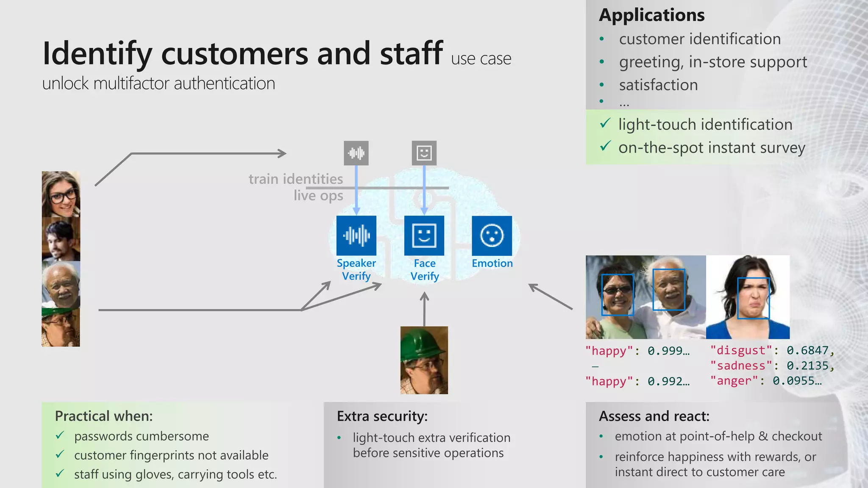Click the Speaker Verify label text
This screenshot has width=868, height=488.
pyautogui.click(x=356, y=269)
